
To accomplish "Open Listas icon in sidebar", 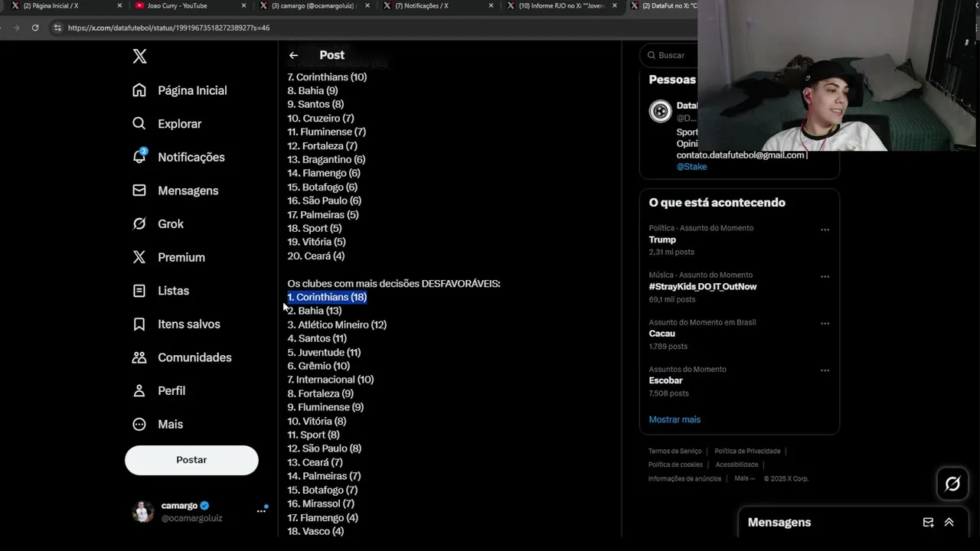I will [x=139, y=291].
